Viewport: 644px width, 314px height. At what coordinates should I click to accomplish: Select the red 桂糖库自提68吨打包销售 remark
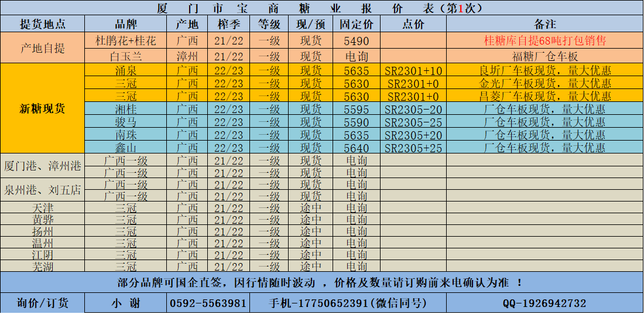pyautogui.click(x=544, y=41)
